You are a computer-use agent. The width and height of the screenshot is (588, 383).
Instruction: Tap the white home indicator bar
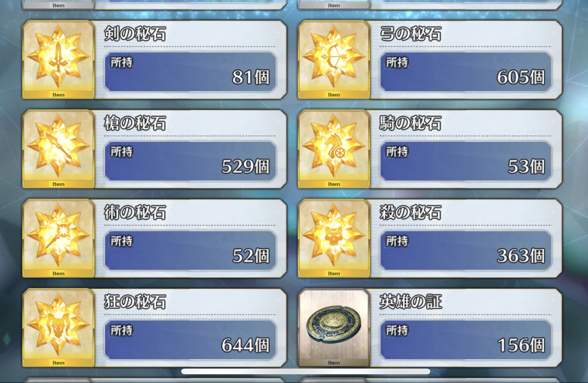coord(306,371)
